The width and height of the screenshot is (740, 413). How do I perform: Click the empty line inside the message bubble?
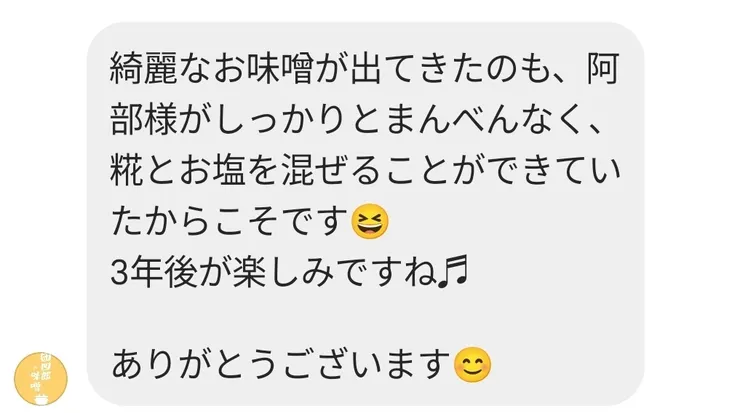point(365,319)
